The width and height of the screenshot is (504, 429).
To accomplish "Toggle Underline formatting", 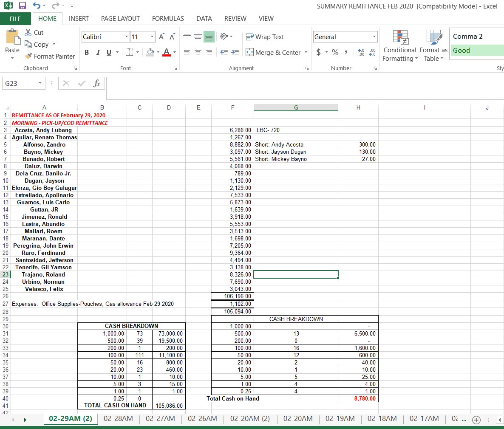I will click(x=109, y=52).
